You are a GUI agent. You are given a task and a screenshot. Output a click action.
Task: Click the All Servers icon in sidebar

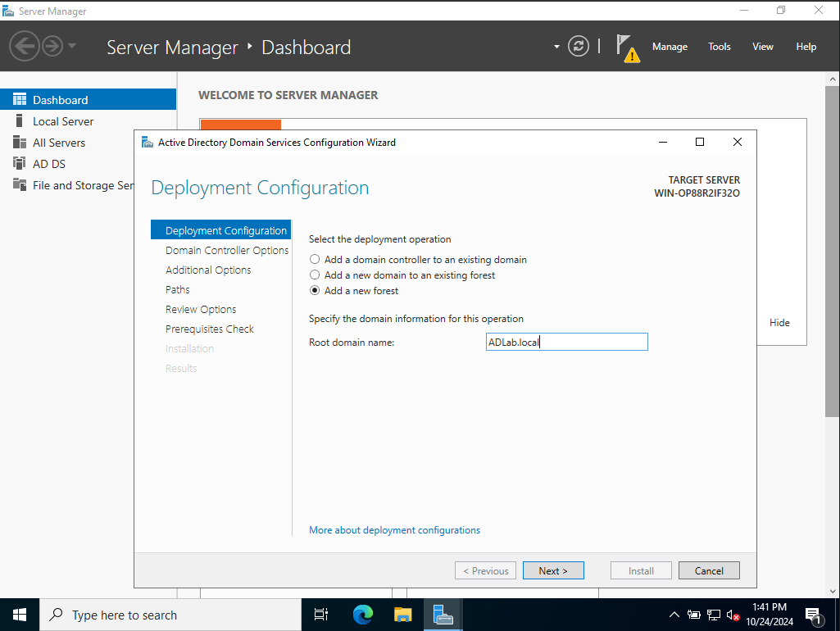tap(20, 142)
